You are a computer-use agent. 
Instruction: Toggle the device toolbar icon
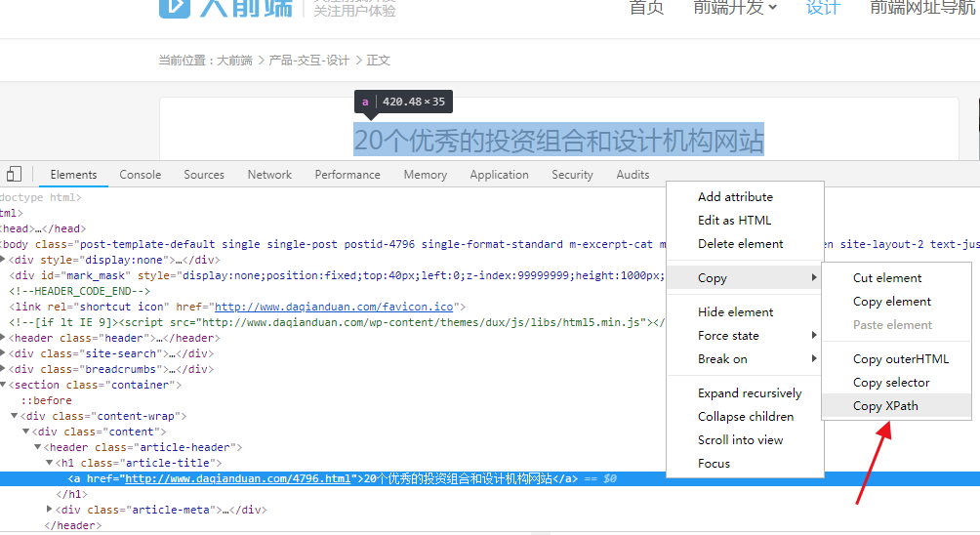[14, 175]
